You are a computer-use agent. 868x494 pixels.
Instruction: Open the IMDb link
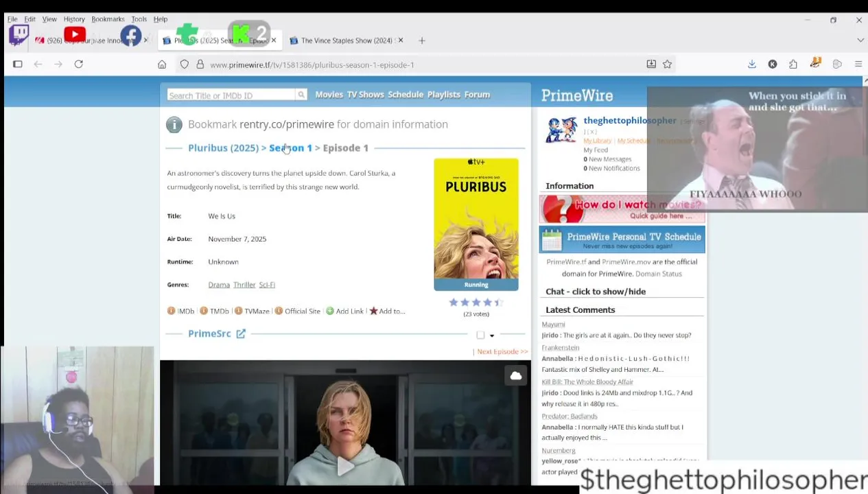[181, 311]
